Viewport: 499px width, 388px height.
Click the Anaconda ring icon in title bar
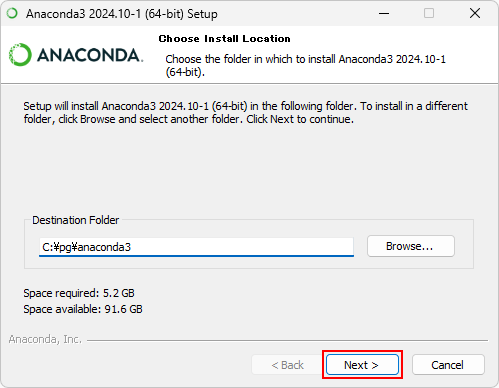12,14
